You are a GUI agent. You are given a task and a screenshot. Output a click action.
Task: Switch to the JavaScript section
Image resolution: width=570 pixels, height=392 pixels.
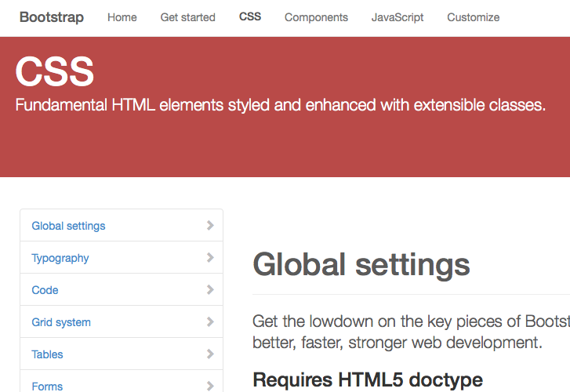(x=398, y=17)
